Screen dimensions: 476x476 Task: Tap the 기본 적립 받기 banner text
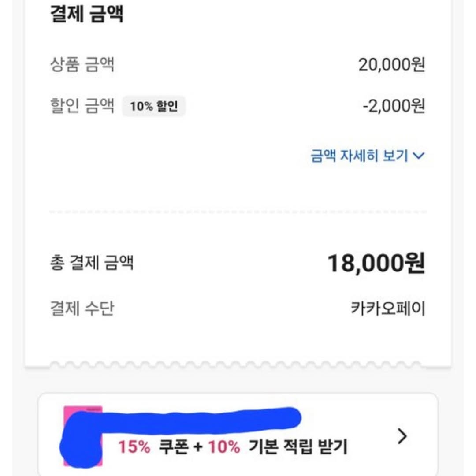pyautogui.click(x=298, y=447)
